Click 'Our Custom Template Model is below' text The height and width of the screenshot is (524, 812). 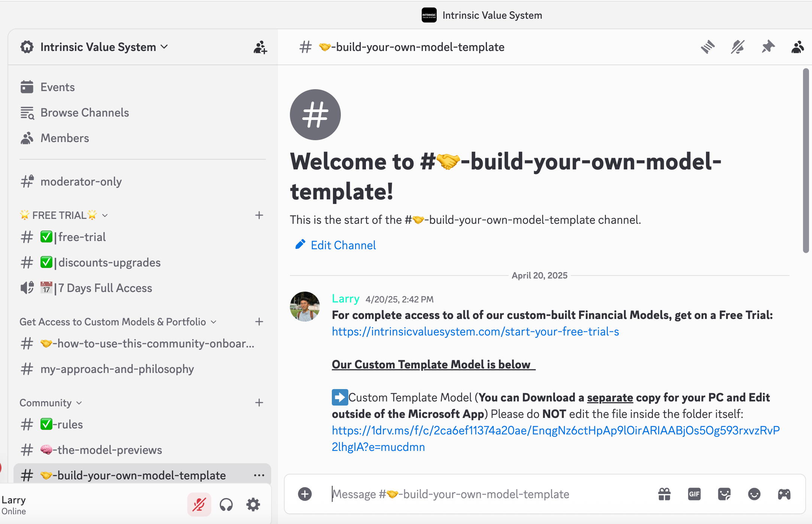(434, 364)
